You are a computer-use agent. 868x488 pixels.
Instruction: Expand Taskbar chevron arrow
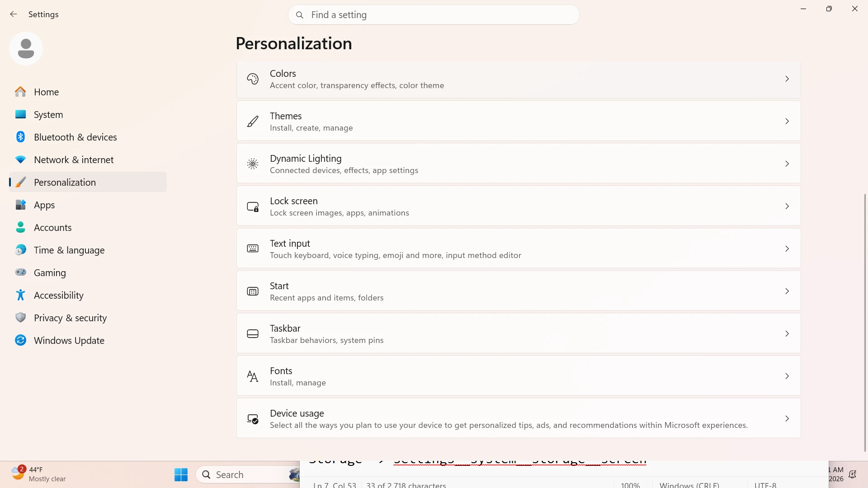[787, 334]
